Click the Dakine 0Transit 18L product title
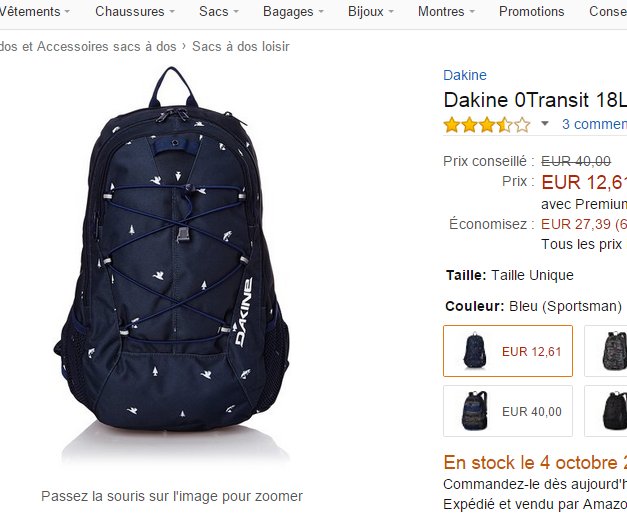The width and height of the screenshot is (627, 519). (535, 100)
